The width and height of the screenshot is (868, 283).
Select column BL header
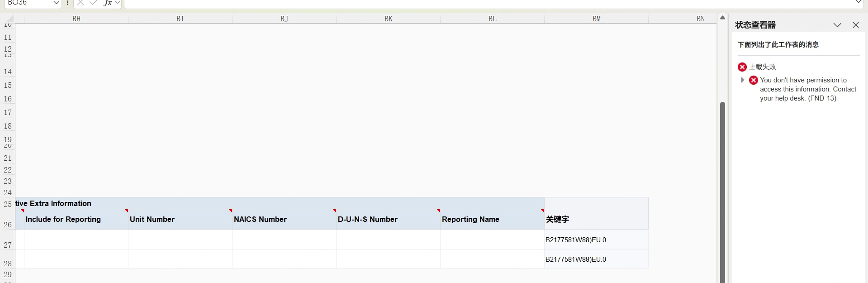(x=493, y=19)
